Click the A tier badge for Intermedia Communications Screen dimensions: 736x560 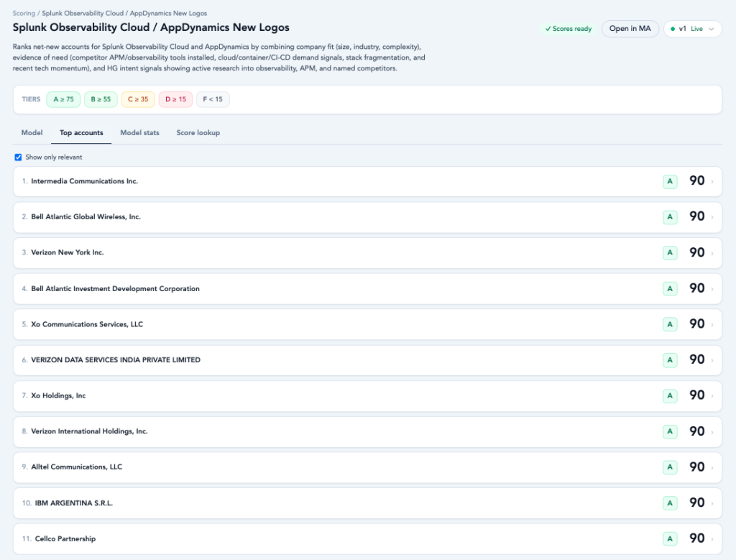670,181
